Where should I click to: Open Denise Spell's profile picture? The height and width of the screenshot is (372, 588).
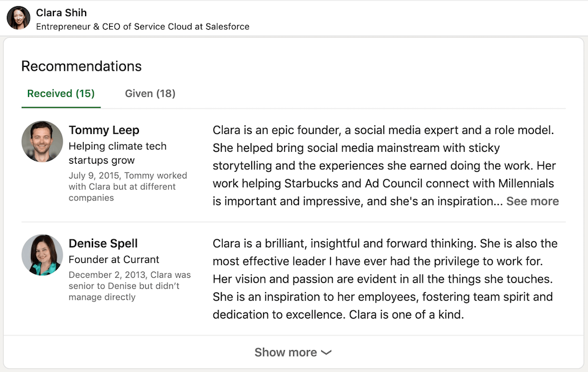tap(42, 255)
